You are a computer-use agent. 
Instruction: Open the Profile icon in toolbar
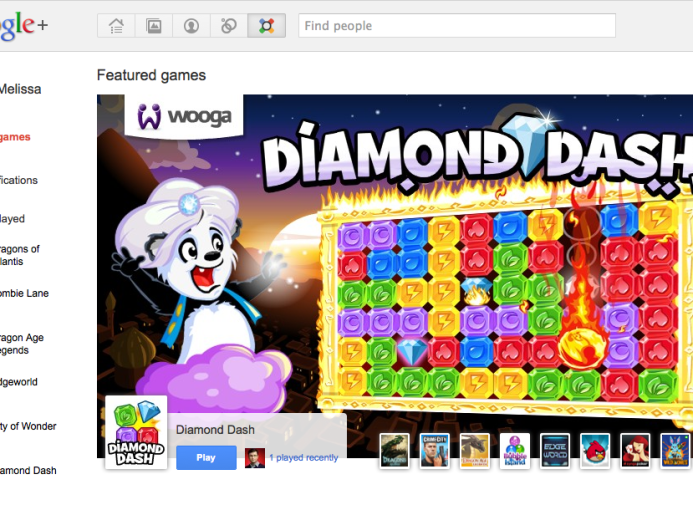coord(191,26)
